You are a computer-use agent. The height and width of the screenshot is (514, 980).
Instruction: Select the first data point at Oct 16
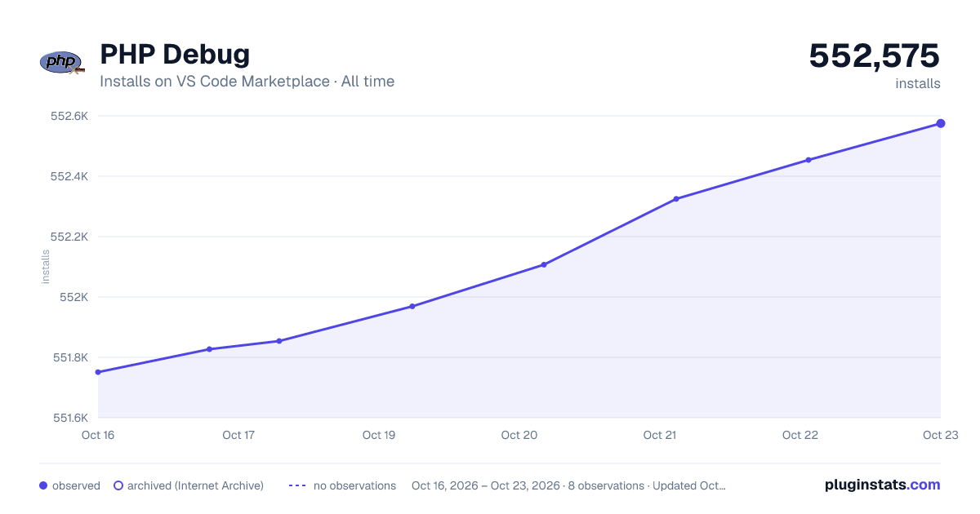click(98, 372)
